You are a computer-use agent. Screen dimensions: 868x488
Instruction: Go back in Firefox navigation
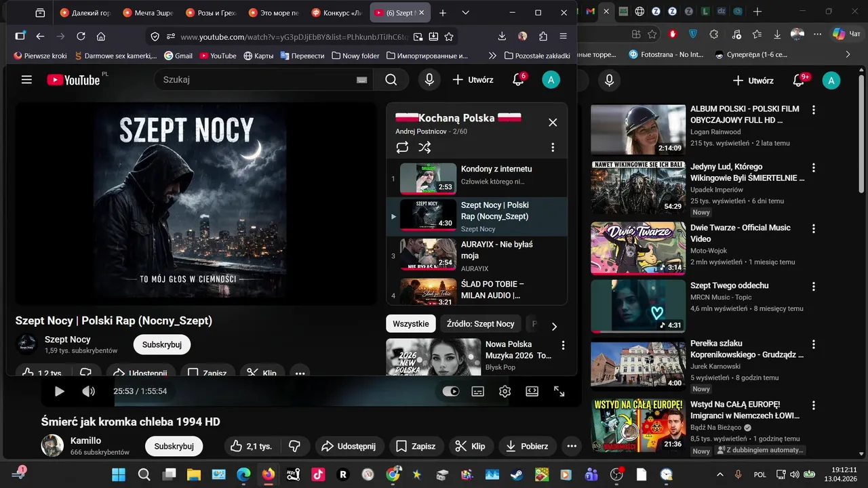pyautogui.click(x=40, y=37)
